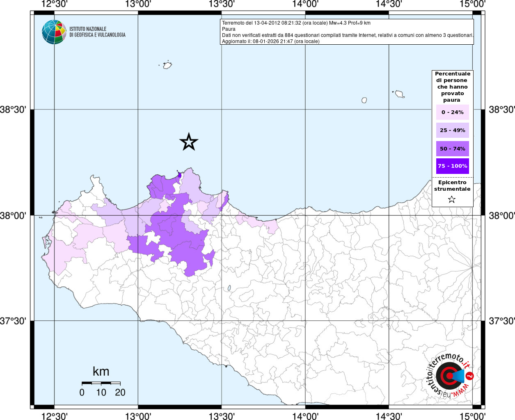
Task: Click the INGV globe logo
Action: 54,32
